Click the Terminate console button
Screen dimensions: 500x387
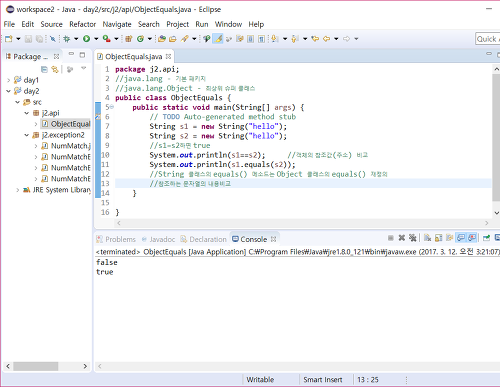coord(391,238)
